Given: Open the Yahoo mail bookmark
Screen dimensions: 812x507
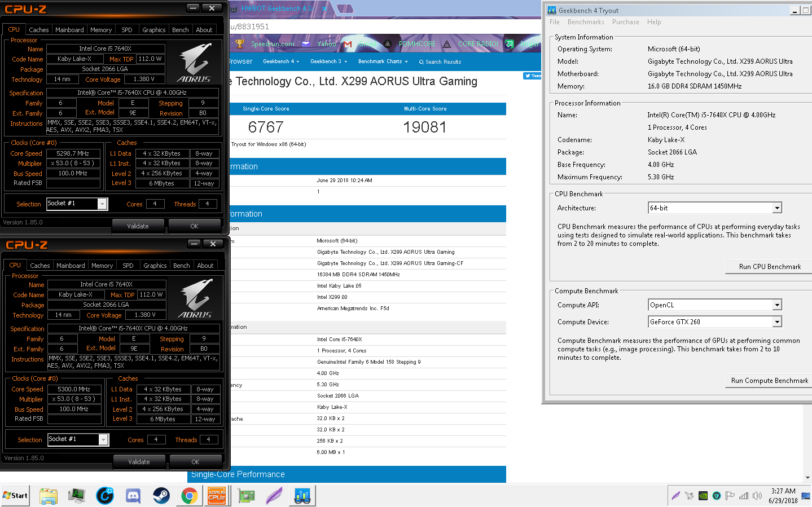Looking at the screenshot, I should pos(319,43).
